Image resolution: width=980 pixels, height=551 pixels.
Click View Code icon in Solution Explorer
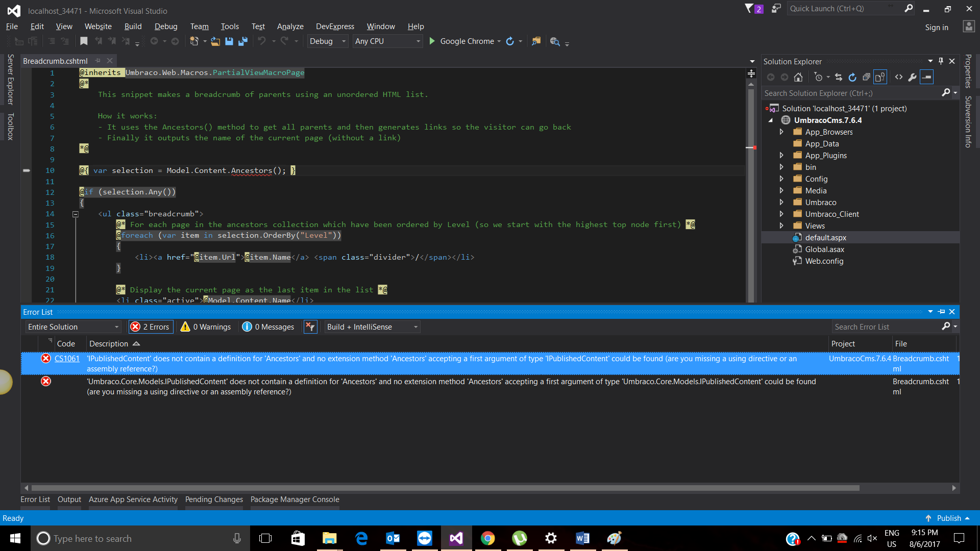(899, 77)
